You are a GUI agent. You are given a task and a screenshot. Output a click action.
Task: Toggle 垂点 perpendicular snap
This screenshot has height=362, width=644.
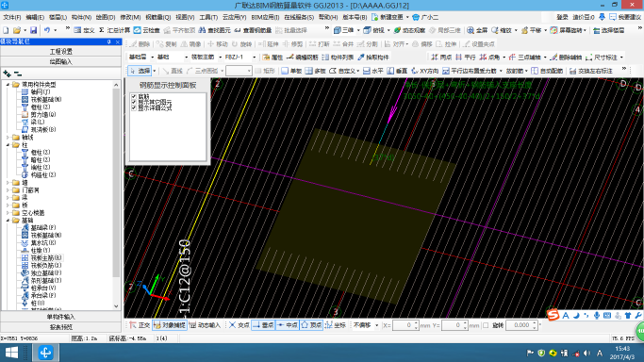click(263, 325)
